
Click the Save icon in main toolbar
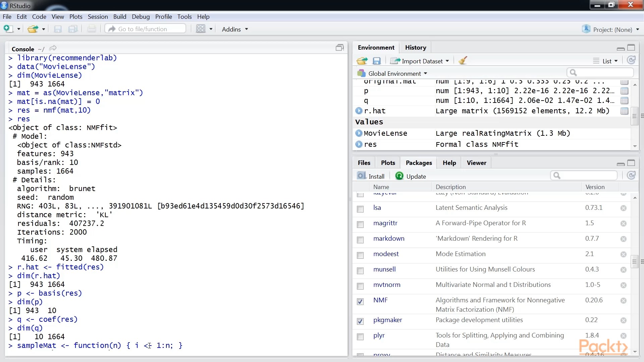(58, 29)
